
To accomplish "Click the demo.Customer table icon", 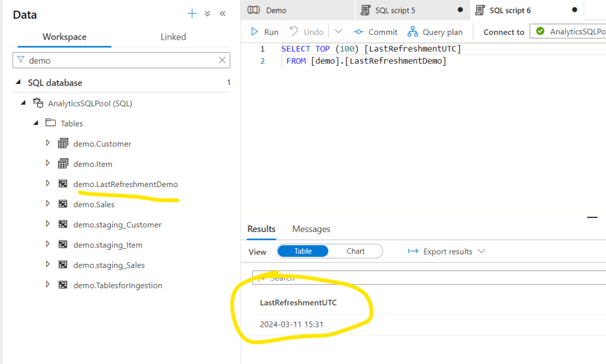I will 63,144.
